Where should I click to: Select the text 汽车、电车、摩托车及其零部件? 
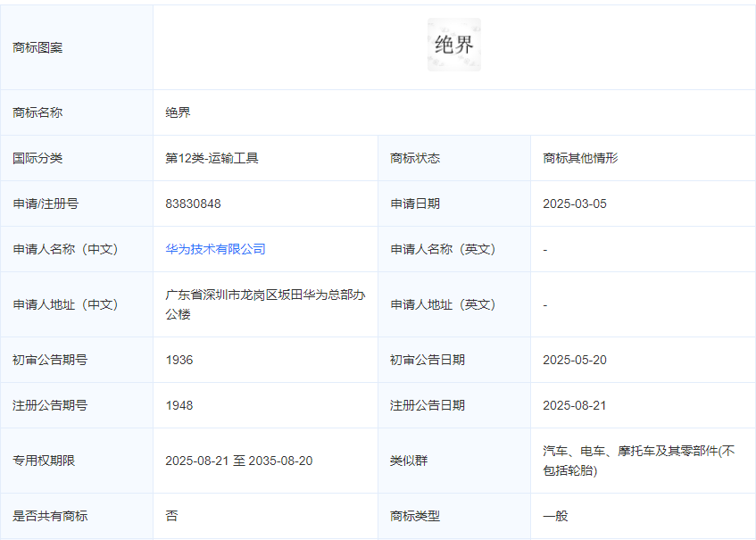[630, 451]
